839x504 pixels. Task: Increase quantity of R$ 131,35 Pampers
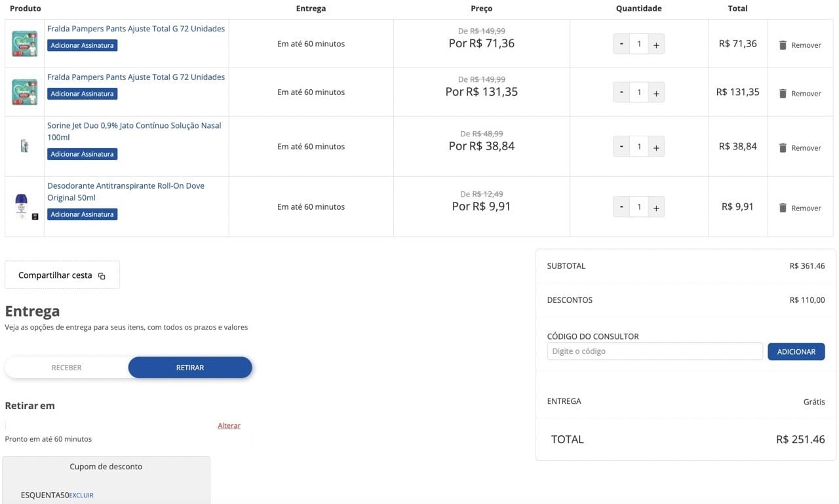click(x=656, y=92)
